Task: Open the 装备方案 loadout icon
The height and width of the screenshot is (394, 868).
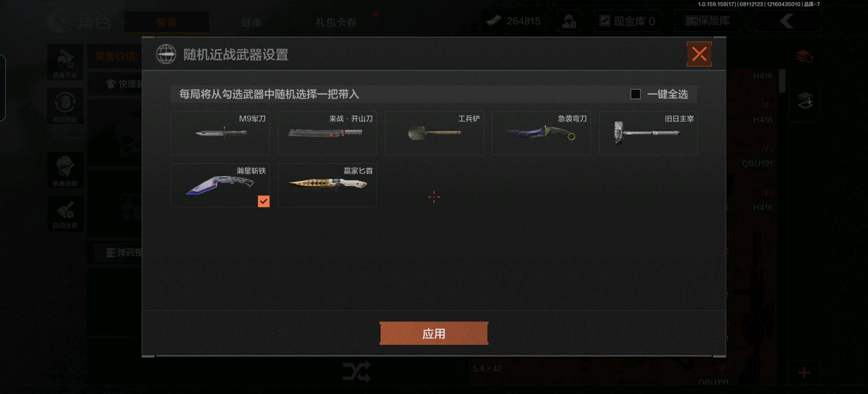Action: click(x=65, y=62)
